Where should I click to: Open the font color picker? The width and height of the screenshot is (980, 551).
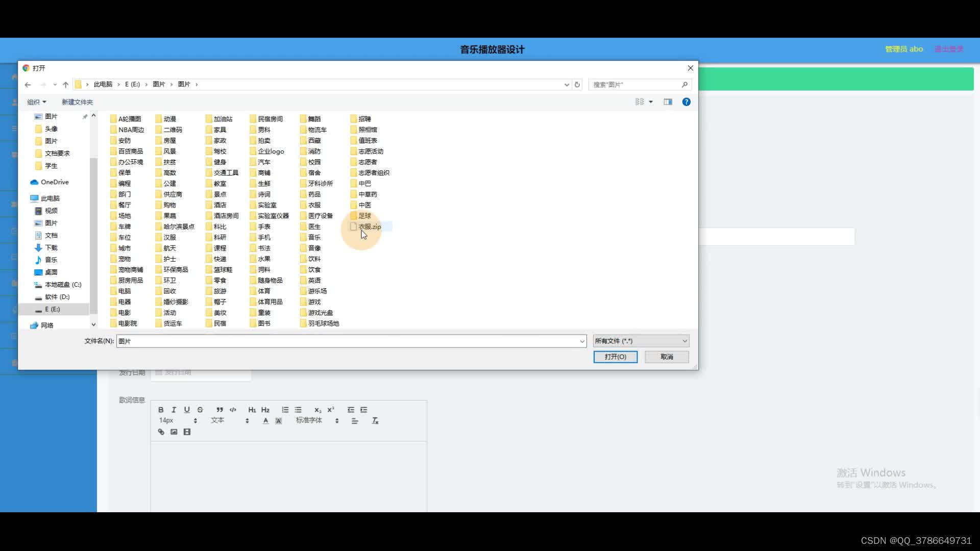point(265,421)
